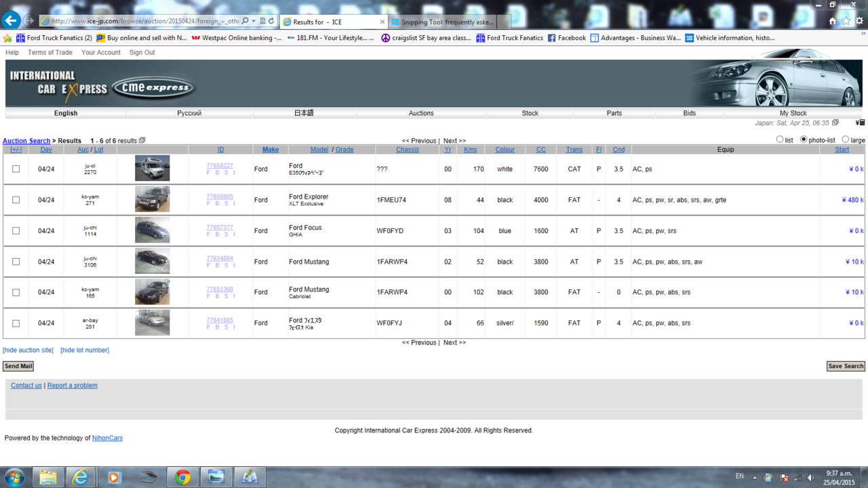Viewport: 868px width, 488px height.
Task: Click the network signal tray icon
Action: (797, 478)
